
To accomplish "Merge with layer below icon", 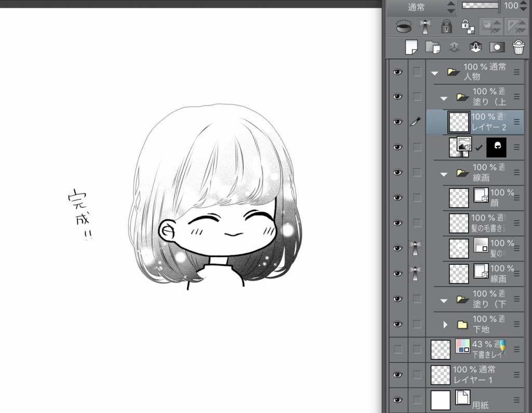I will tap(475, 47).
